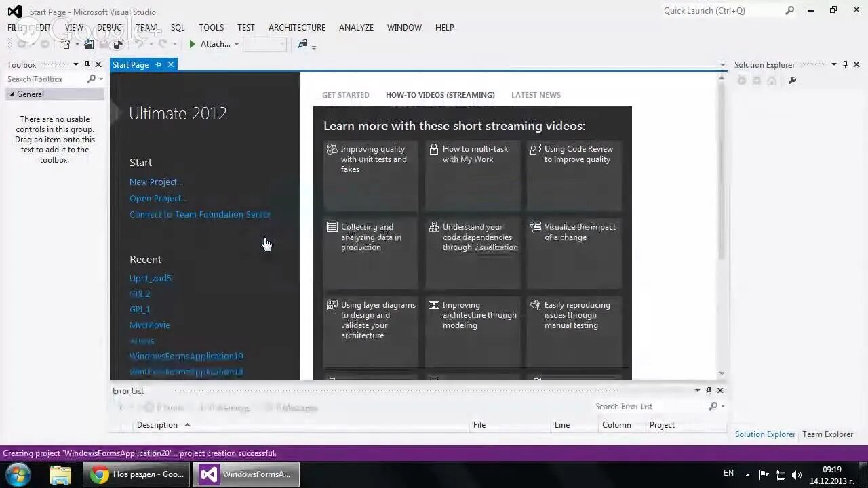868x488 pixels.
Task: Open the Toolbox window position dropdown
Action: click(76, 65)
